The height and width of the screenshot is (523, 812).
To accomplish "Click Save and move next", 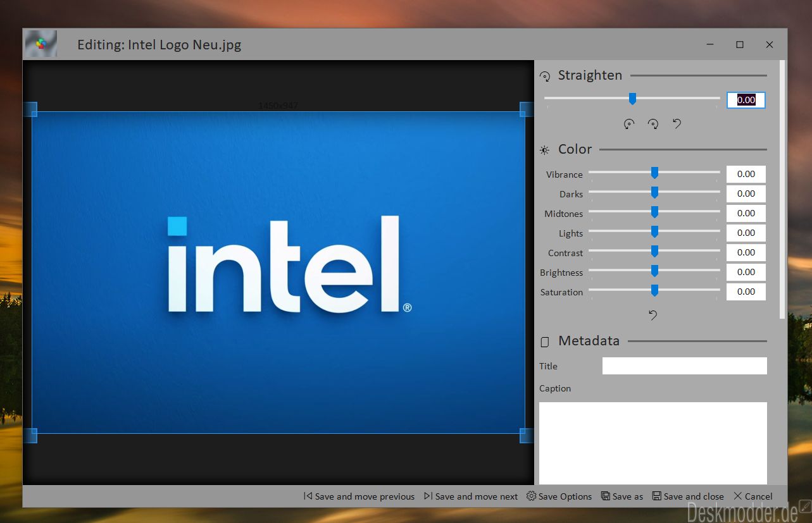I will [x=471, y=496].
